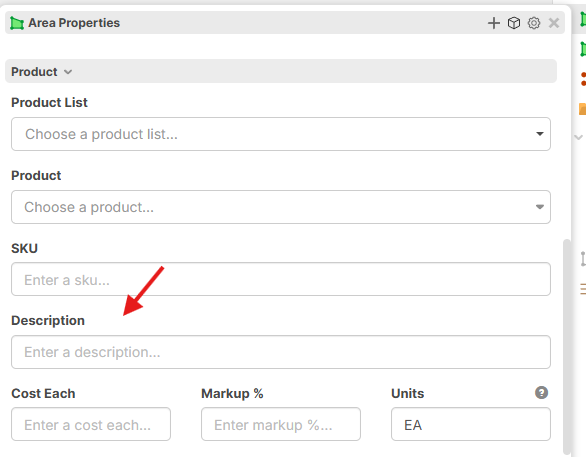586x457 pixels.
Task: Open the 'Choose a product list...' dropdown
Action: 281,134
